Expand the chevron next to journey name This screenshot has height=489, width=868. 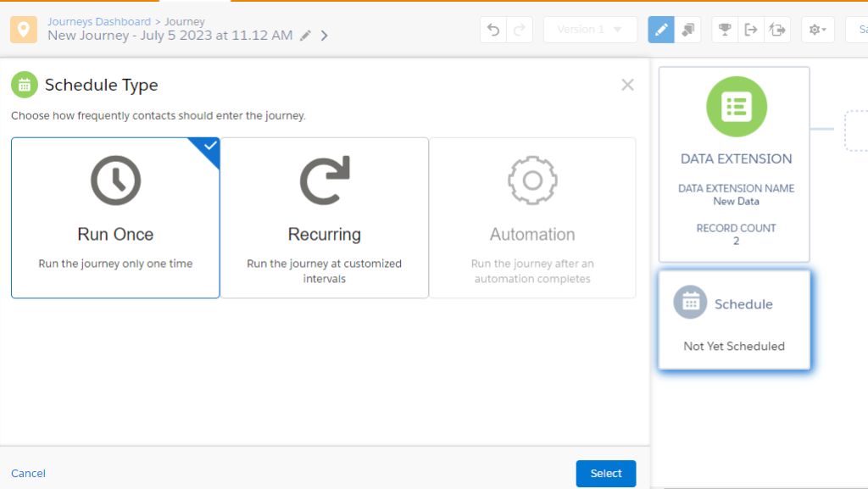(x=325, y=36)
